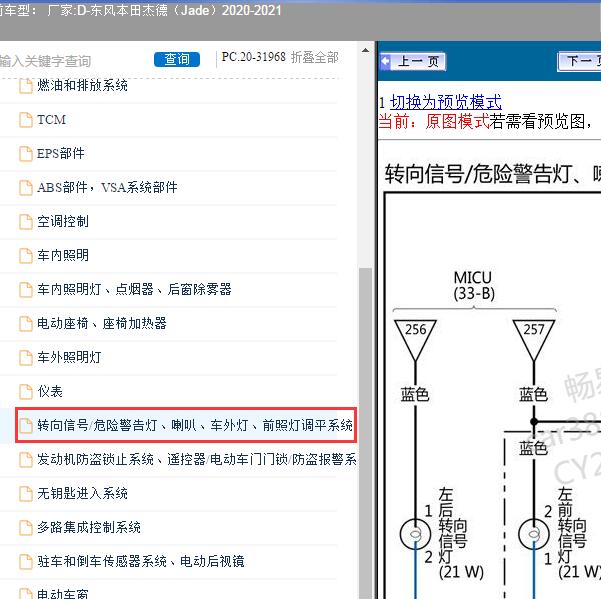The width and height of the screenshot is (601, 599).
Task: Click document icon beside 车内照明
Action: tap(26, 256)
